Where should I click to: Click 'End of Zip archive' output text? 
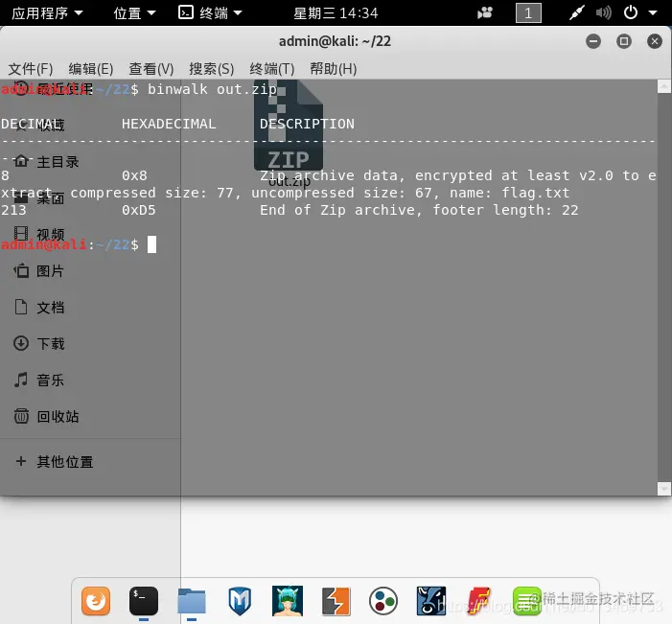[x=337, y=210]
